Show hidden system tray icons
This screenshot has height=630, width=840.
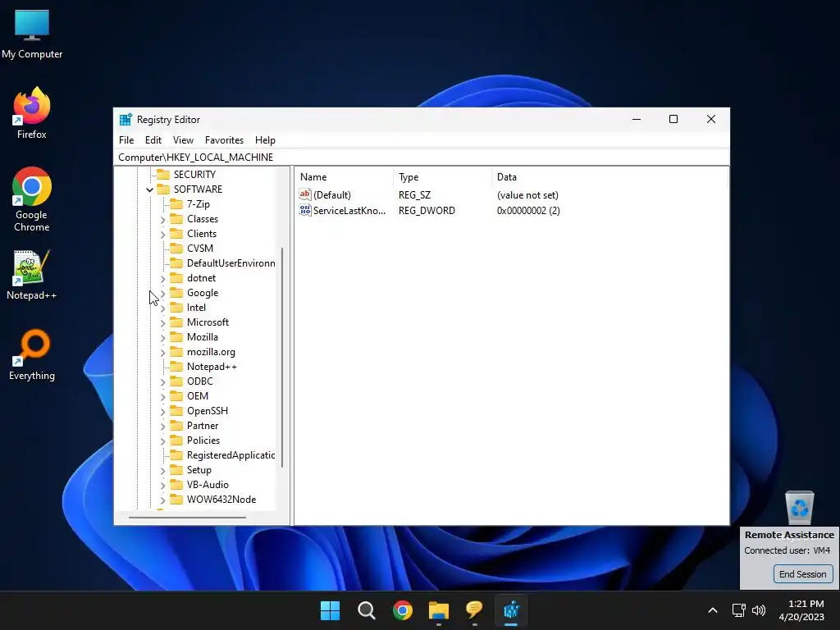pos(713,610)
